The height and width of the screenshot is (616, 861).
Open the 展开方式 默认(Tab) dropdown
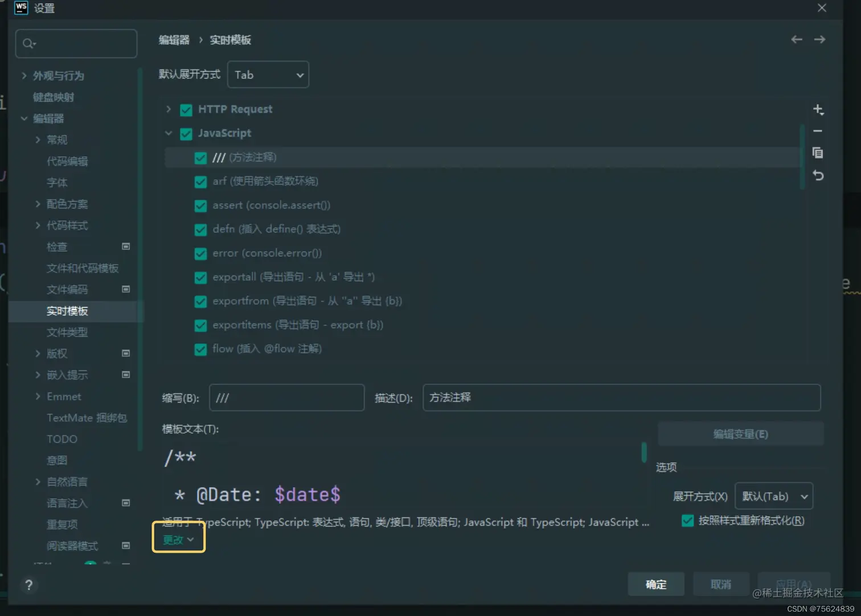click(774, 496)
